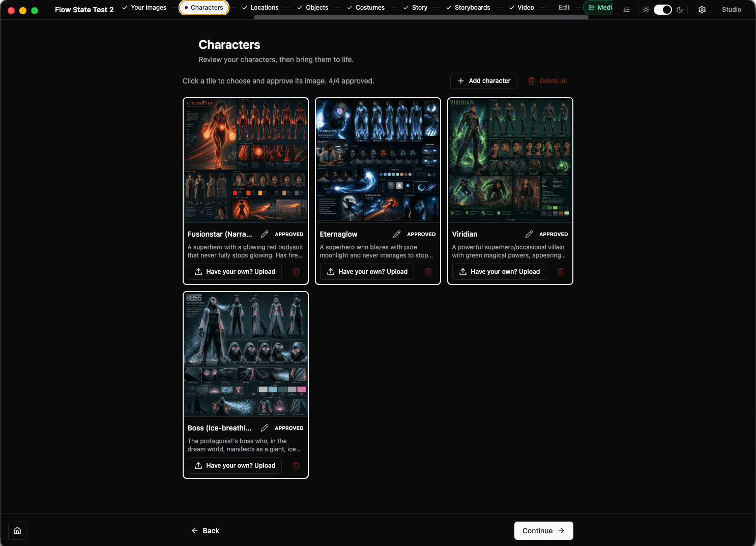Click Delete all characters
Image resolution: width=756 pixels, height=546 pixels.
[x=547, y=81]
